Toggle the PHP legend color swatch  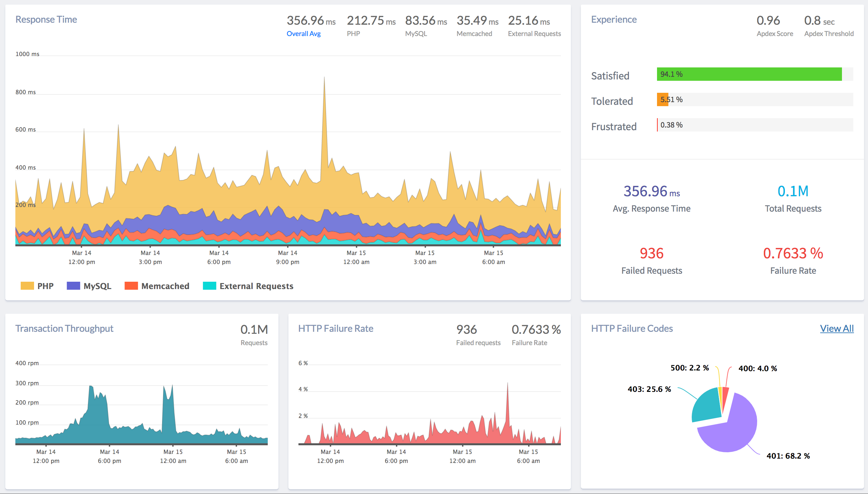(x=27, y=286)
